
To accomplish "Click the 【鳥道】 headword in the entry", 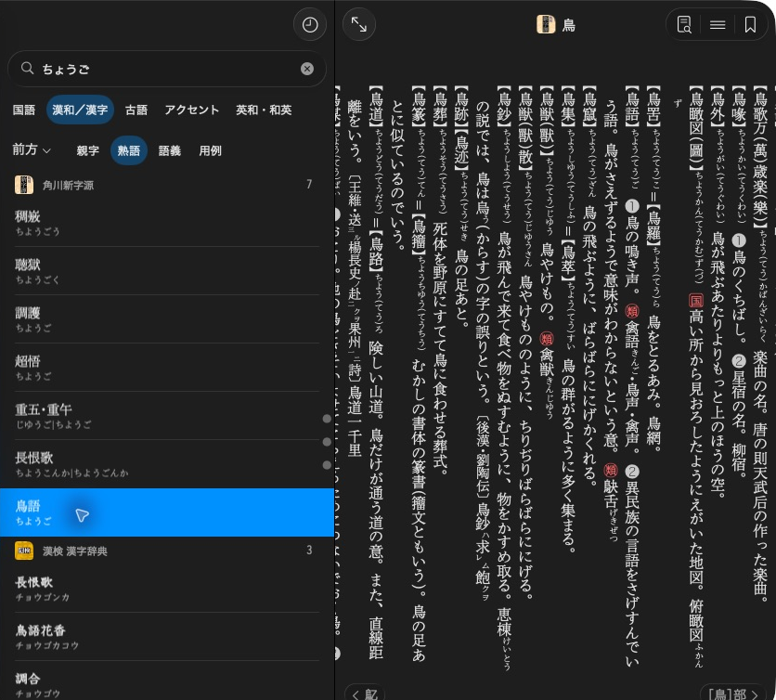I will (377, 108).
